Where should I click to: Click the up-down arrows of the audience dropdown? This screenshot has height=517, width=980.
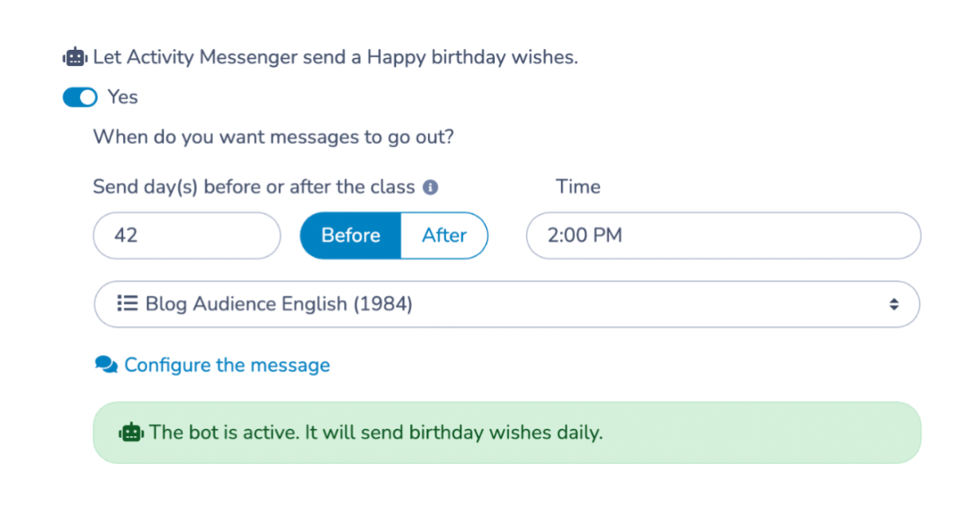coord(894,304)
